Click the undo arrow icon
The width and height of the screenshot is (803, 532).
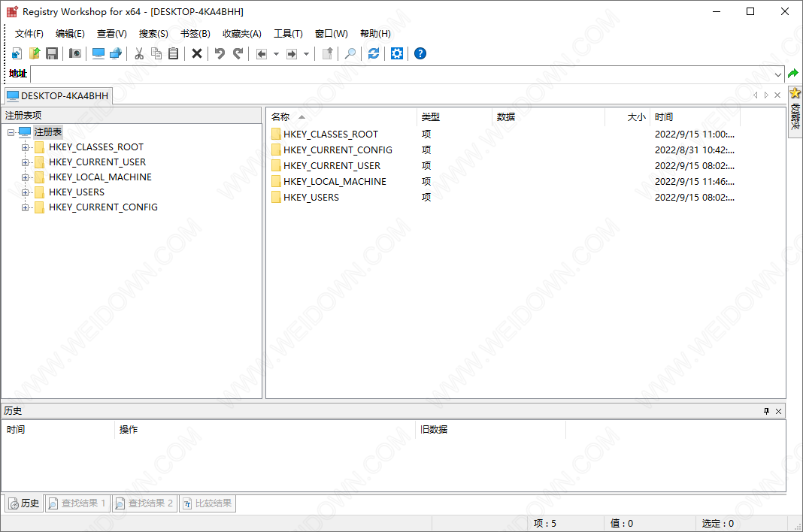pos(220,53)
